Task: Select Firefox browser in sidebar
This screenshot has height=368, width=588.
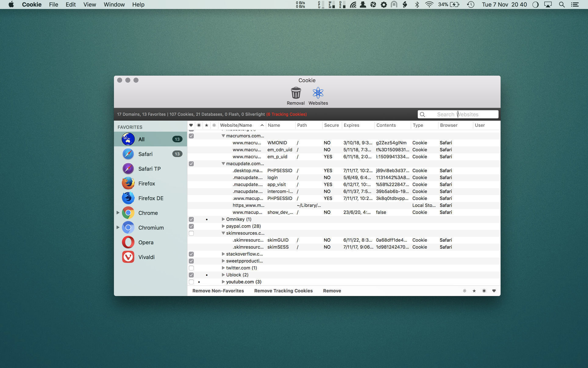Action: point(146,183)
